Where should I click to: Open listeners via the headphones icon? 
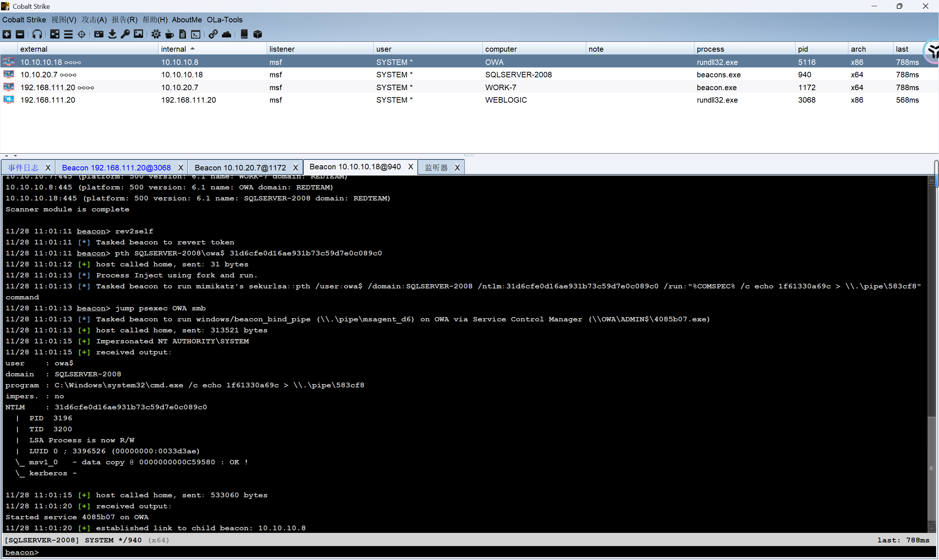point(37,34)
